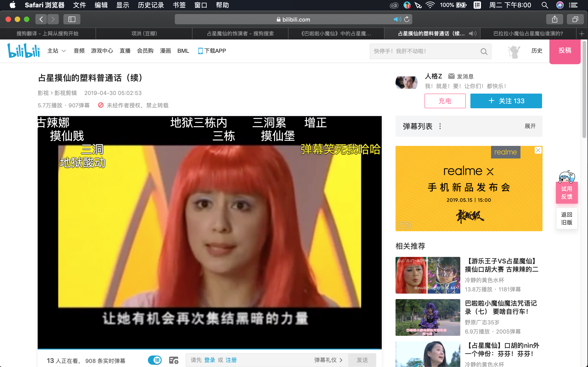Click the message envelope icon next to 人格Z
This screenshot has width=588, height=367.
(451, 76)
